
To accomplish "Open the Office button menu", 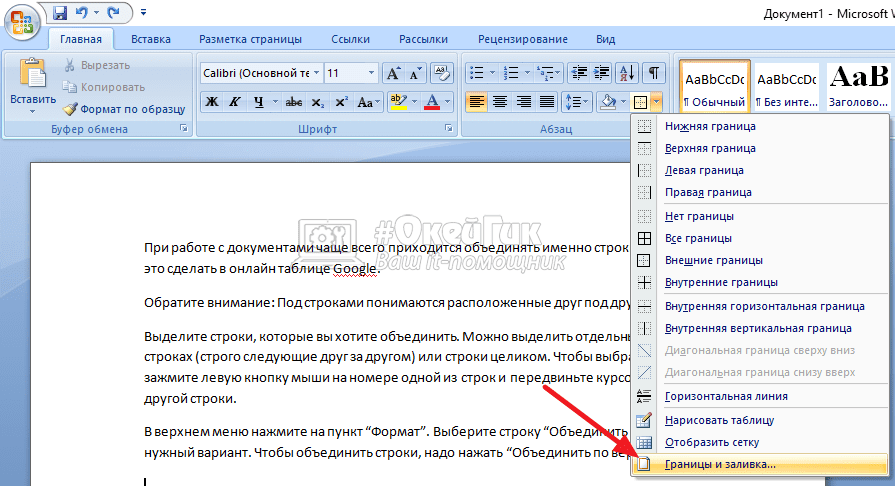I will 22,22.
